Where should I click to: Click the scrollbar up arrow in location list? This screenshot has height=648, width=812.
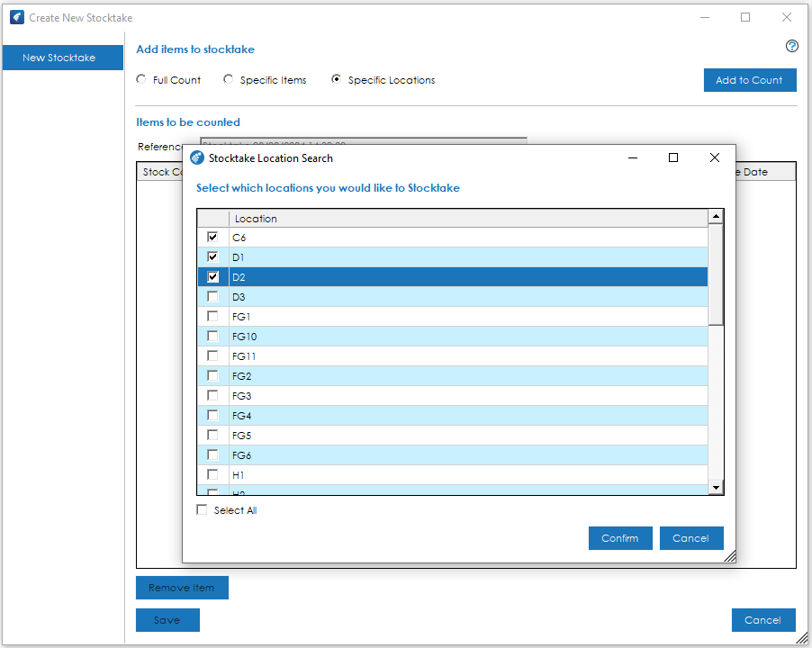pos(716,215)
